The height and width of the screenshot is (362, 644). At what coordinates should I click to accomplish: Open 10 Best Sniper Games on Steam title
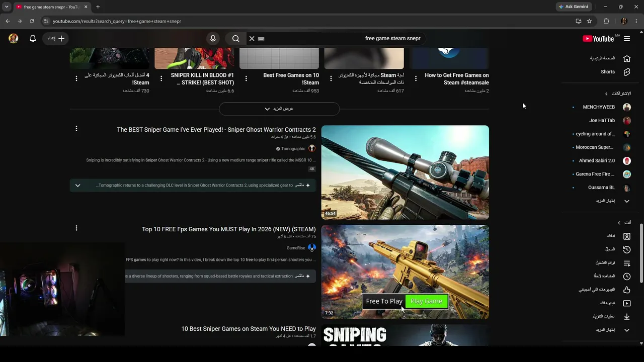(x=249, y=329)
